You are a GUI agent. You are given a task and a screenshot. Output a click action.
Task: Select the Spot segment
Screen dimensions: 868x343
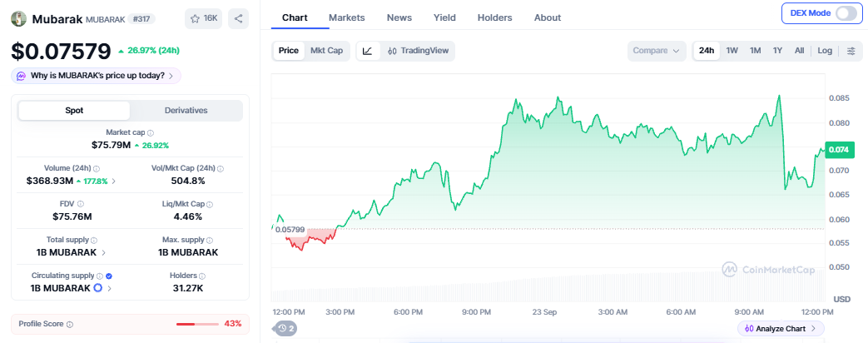[x=74, y=110]
